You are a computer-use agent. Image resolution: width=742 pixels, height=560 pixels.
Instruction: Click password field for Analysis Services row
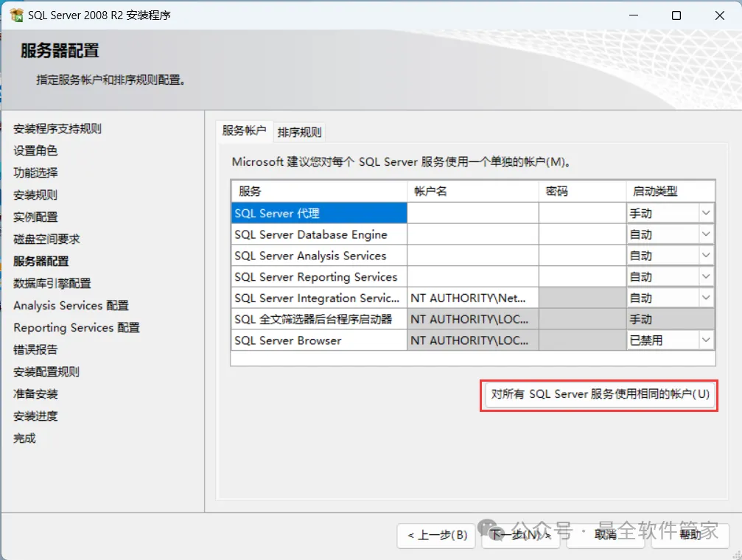tap(583, 256)
